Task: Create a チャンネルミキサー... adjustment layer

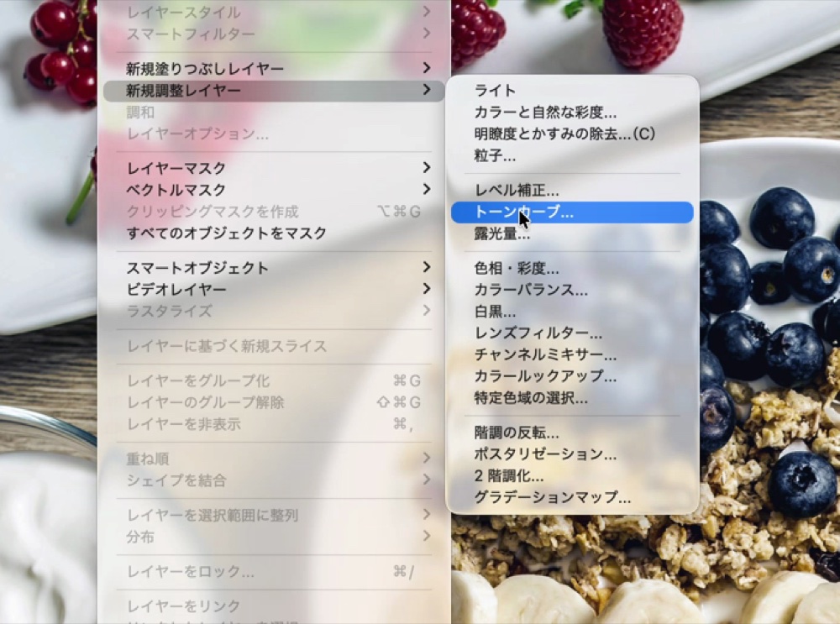Action: [572, 354]
